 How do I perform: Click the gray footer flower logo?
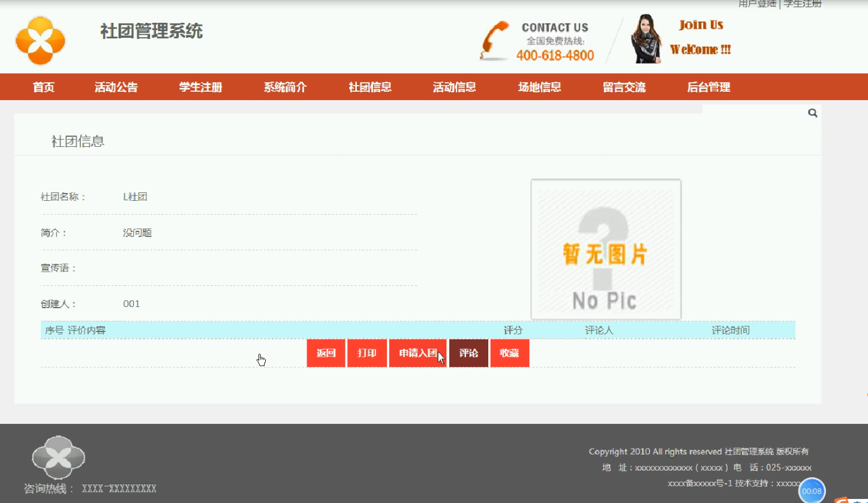[58, 458]
